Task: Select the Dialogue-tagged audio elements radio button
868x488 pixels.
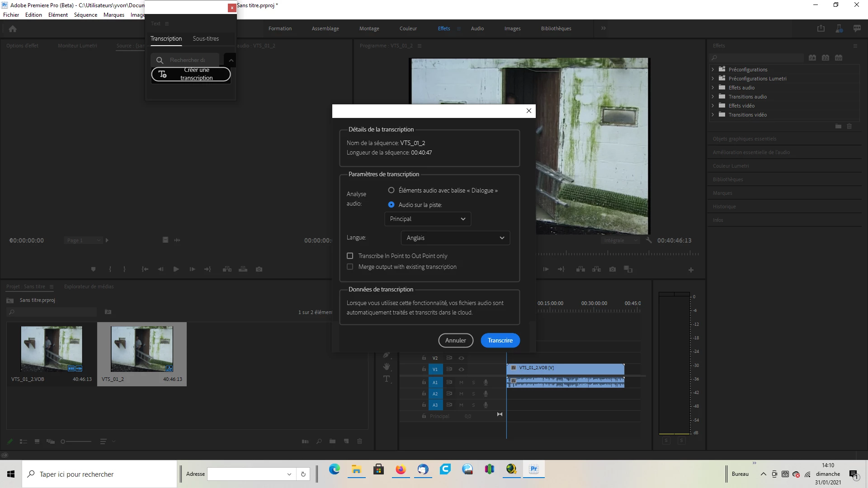Action: [391, 190]
